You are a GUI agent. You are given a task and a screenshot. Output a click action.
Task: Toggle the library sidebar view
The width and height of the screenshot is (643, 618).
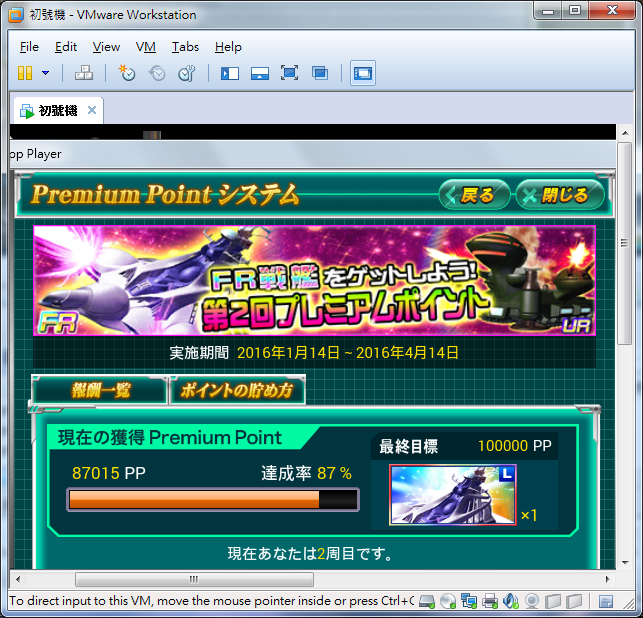[x=230, y=73]
